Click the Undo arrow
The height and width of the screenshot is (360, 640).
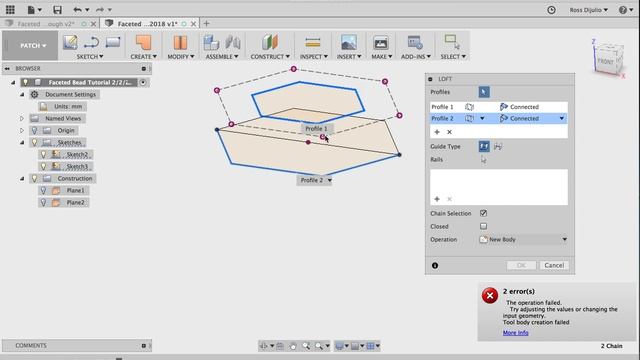point(77,9)
